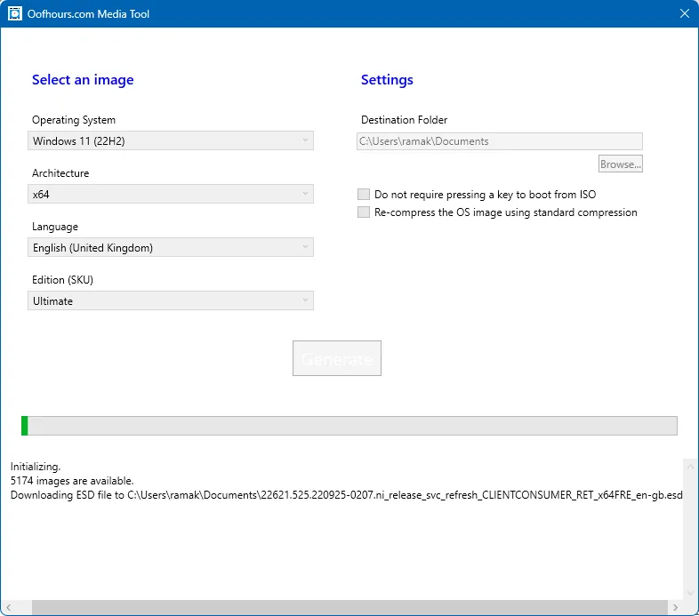Screen dimensions: 699x616
Task: Click the '5174 images are available' log line
Action: coord(72,481)
